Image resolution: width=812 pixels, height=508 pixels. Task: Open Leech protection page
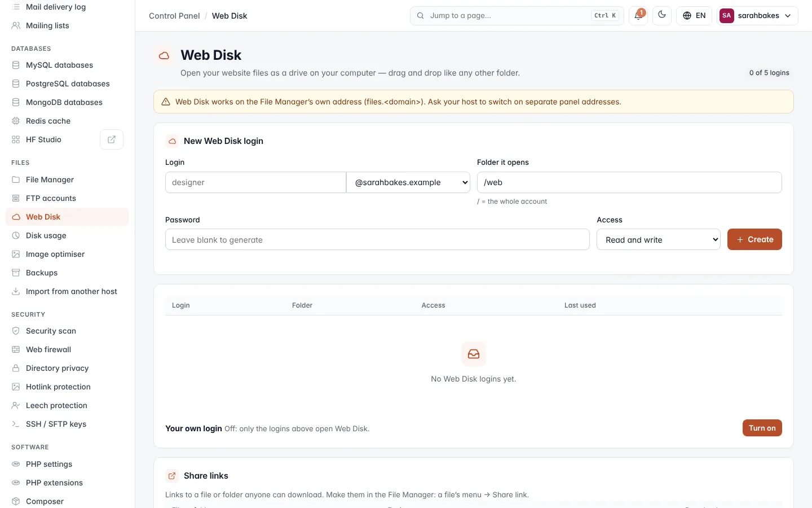[67, 405]
